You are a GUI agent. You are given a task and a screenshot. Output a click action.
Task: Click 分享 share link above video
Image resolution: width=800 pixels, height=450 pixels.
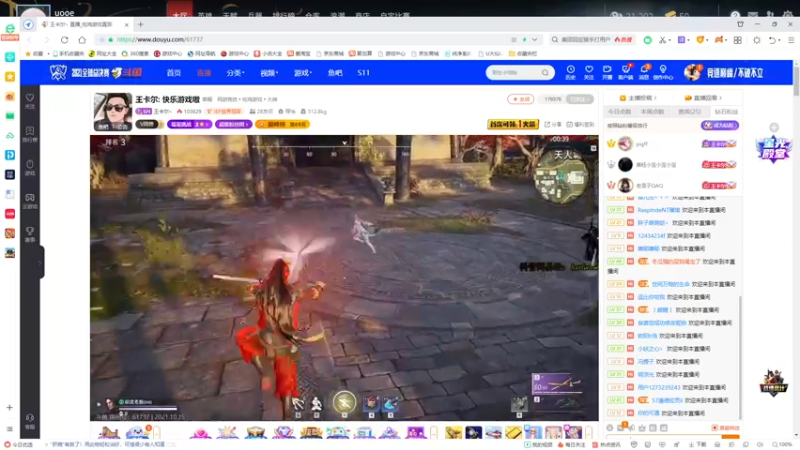(553, 124)
